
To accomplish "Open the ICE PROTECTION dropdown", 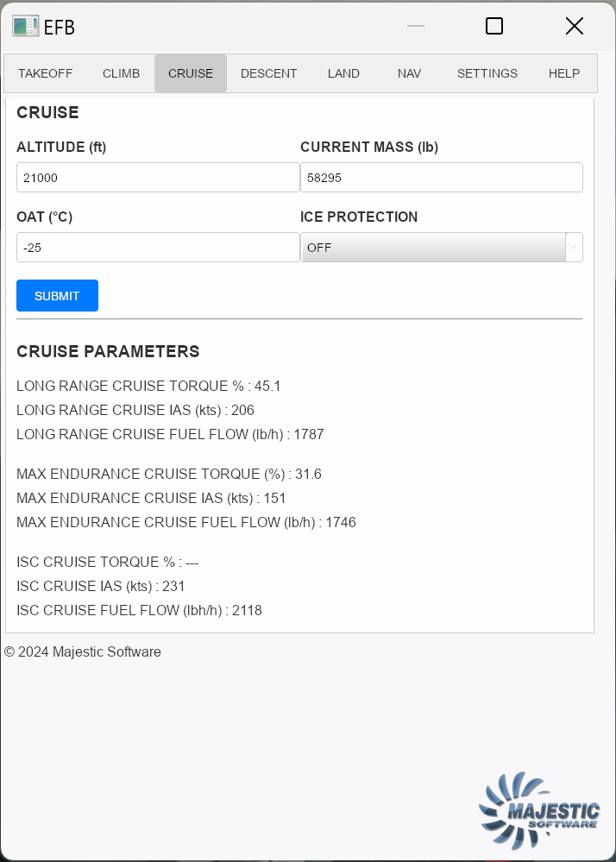I will (441, 248).
